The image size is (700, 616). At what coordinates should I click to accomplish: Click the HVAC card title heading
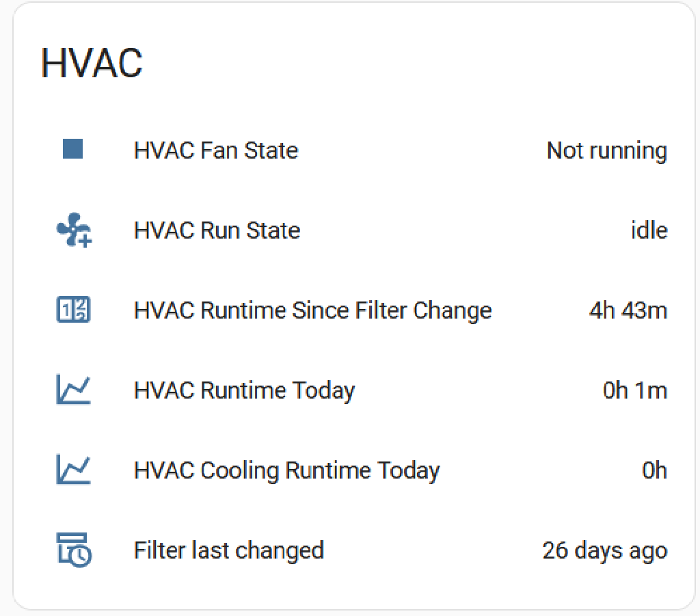coord(91,63)
